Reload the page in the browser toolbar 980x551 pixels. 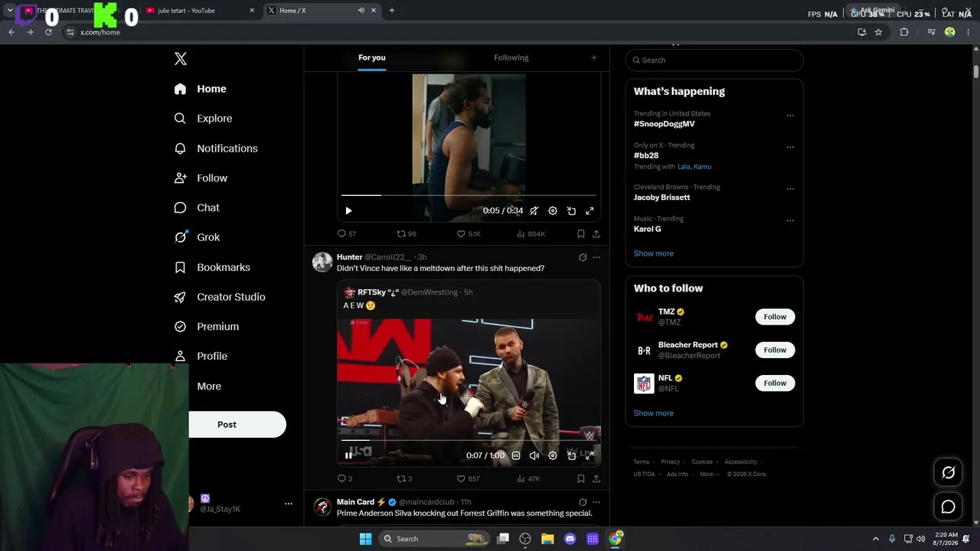[x=48, y=32]
